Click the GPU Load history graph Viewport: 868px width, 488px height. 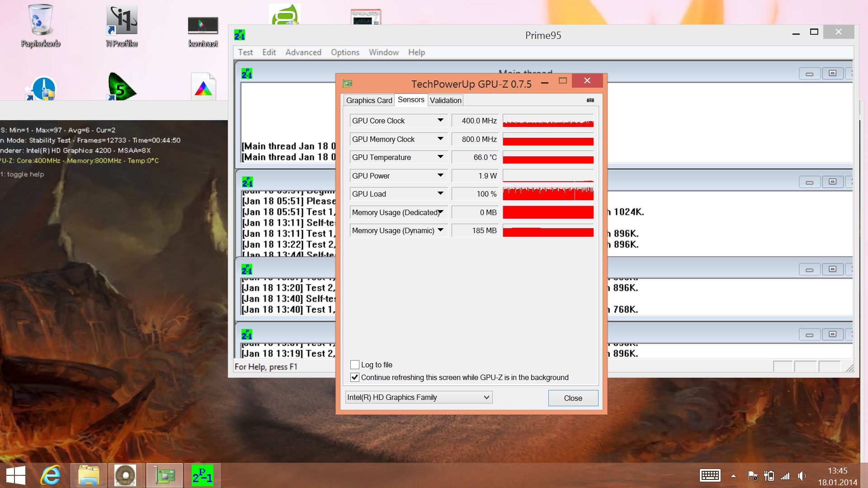click(548, 194)
